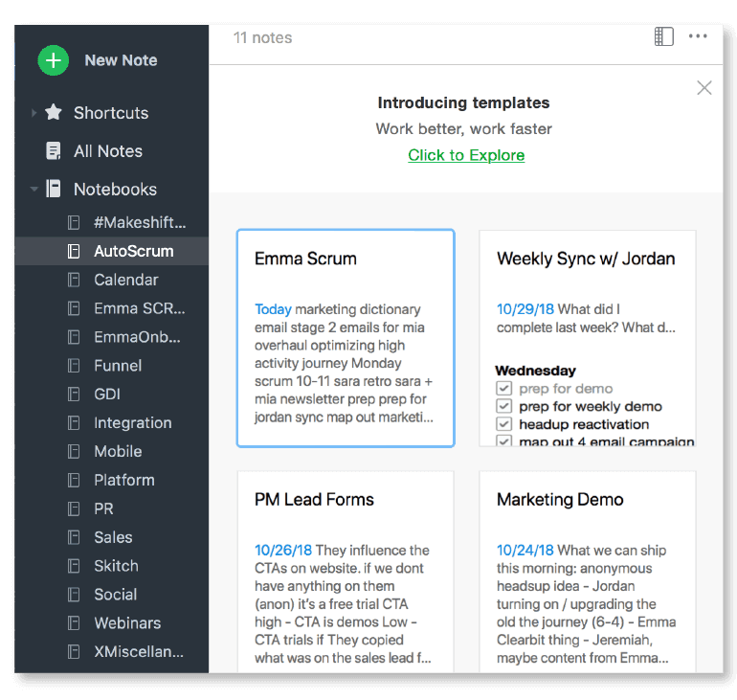Open the Emma Scrum note card

coord(345,338)
